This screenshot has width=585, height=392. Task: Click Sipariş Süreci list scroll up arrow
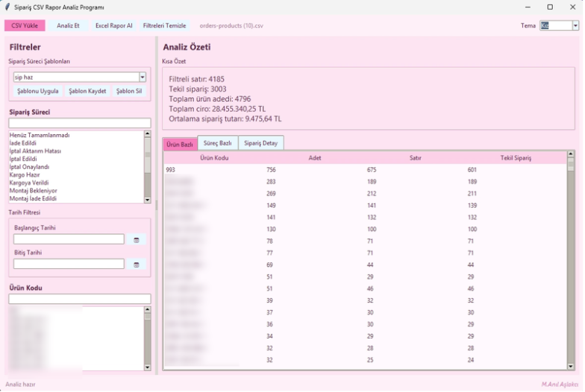tap(148, 134)
